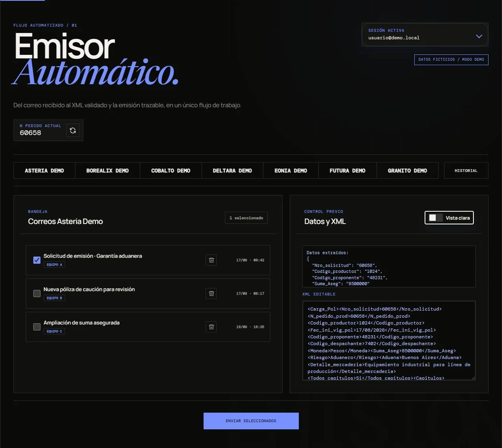502x448 pixels.
Task: Open the Historial view
Action: point(466,170)
